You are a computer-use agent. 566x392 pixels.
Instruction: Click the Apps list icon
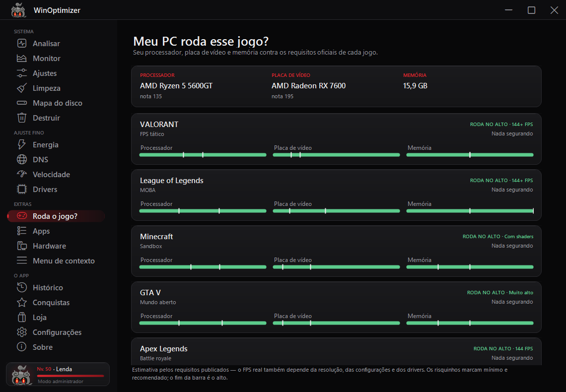tap(22, 231)
